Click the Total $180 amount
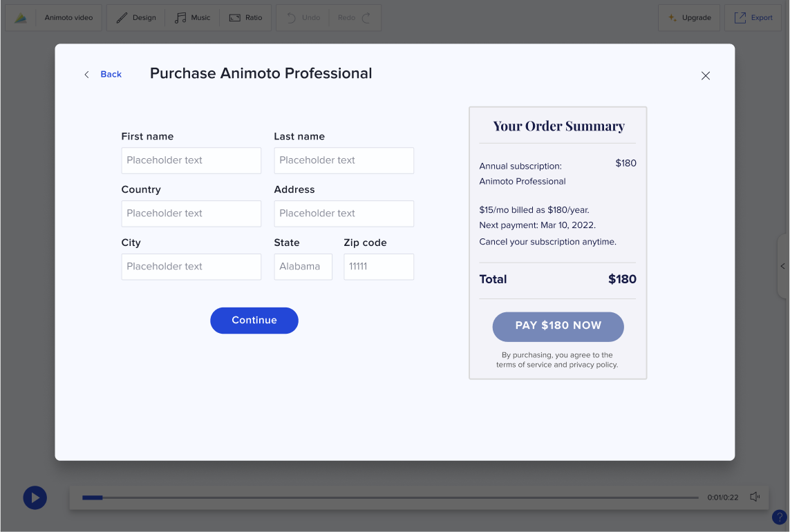 622,279
